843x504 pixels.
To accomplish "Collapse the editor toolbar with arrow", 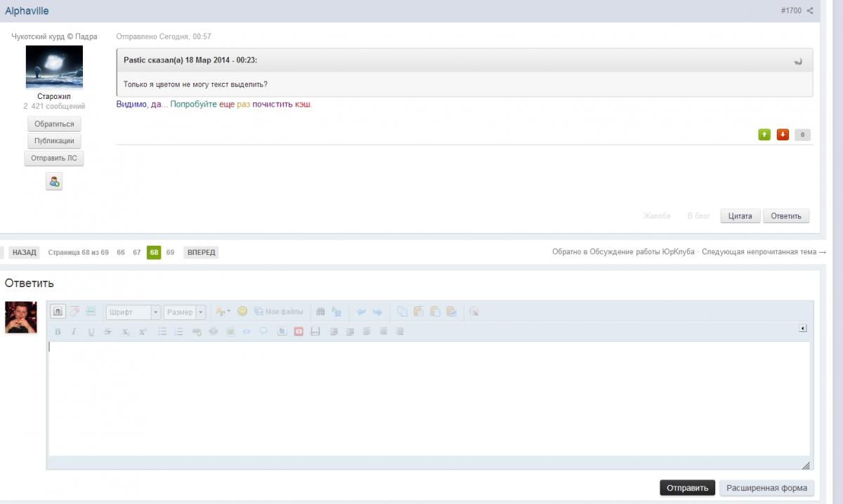I will (x=803, y=329).
